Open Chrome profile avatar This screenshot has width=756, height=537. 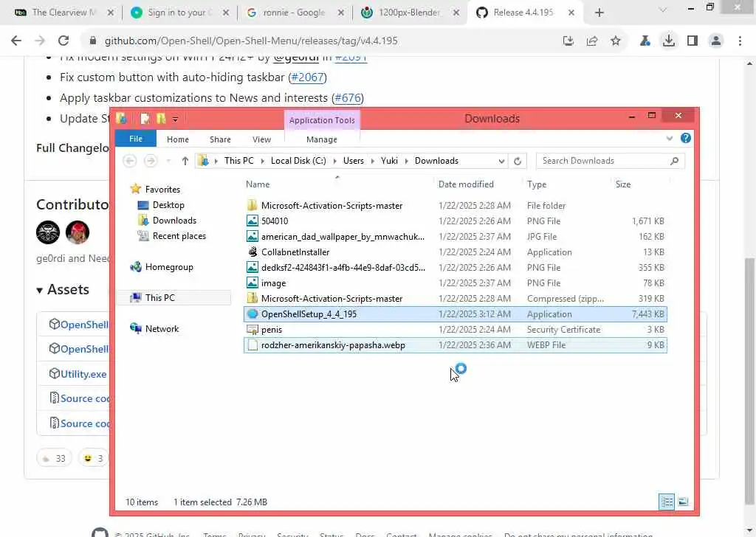[716, 41]
